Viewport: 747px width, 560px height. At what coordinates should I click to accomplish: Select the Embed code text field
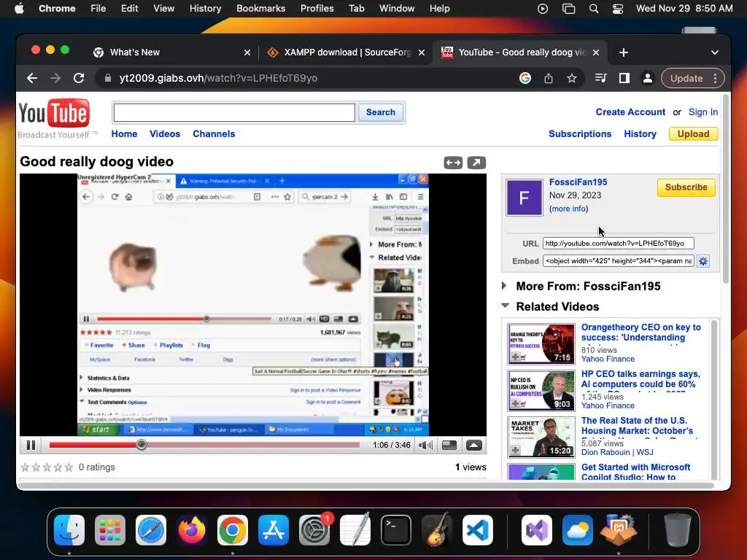pyautogui.click(x=619, y=261)
